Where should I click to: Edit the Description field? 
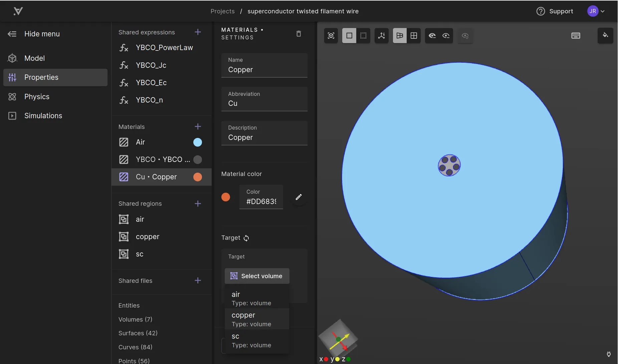coord(264,133)
